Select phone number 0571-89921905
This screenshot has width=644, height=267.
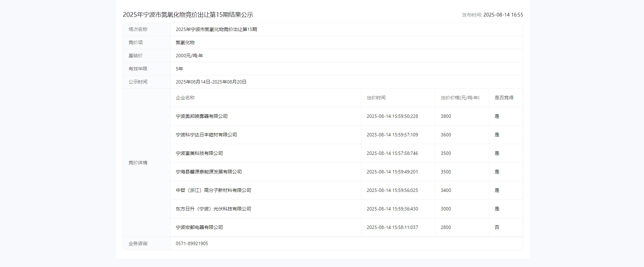coord(192,243)
